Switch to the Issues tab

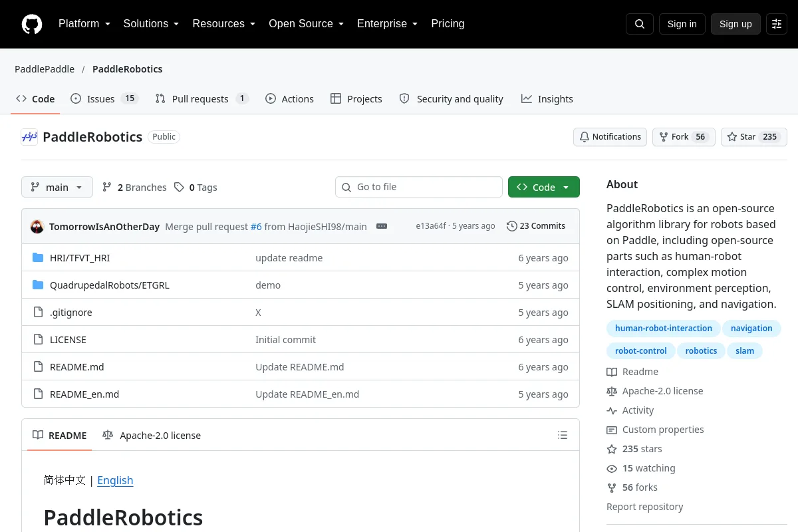(x=104, y=99)
